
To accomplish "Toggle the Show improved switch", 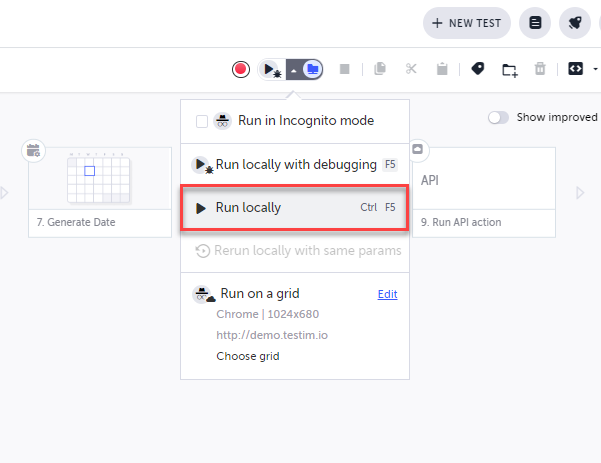I will pyautogui.click(x=498, y=118).
